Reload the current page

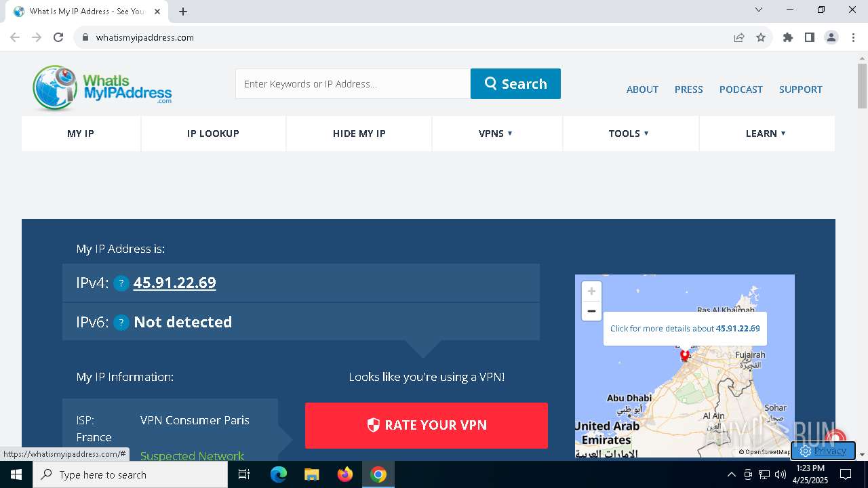pos(58,37)
